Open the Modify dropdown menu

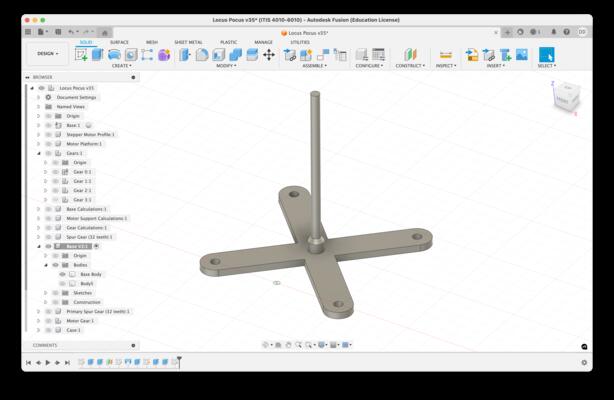point(226,66)
